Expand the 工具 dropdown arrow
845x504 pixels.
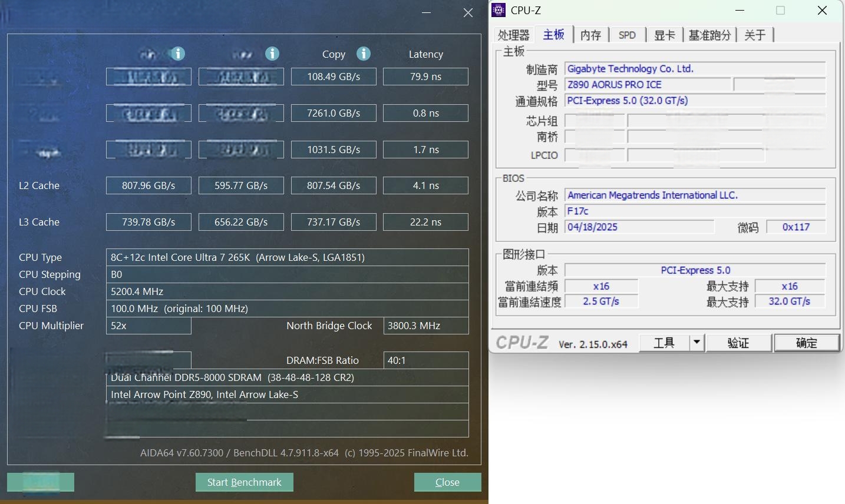697,343
